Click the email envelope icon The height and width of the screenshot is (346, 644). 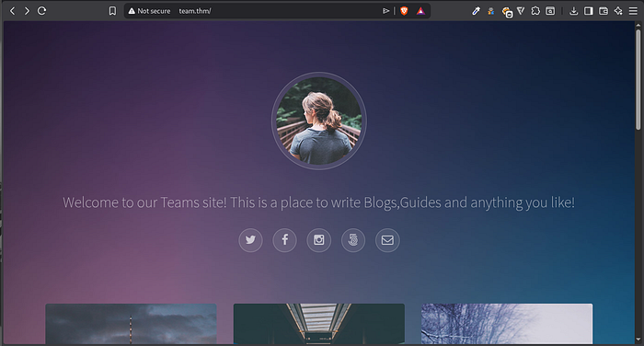(387, 240)
